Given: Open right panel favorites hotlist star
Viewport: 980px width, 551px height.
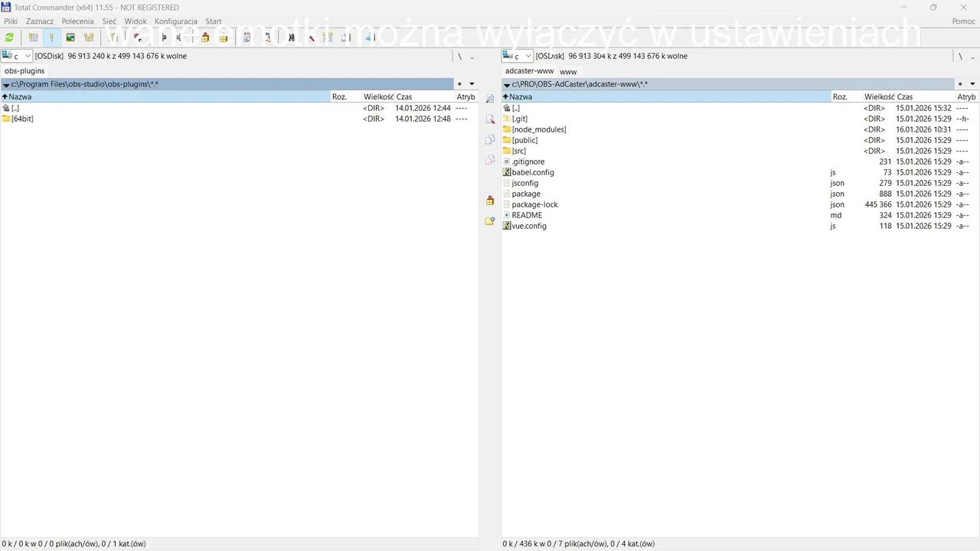Looking at the screenshot, I should tap(960, 84).
